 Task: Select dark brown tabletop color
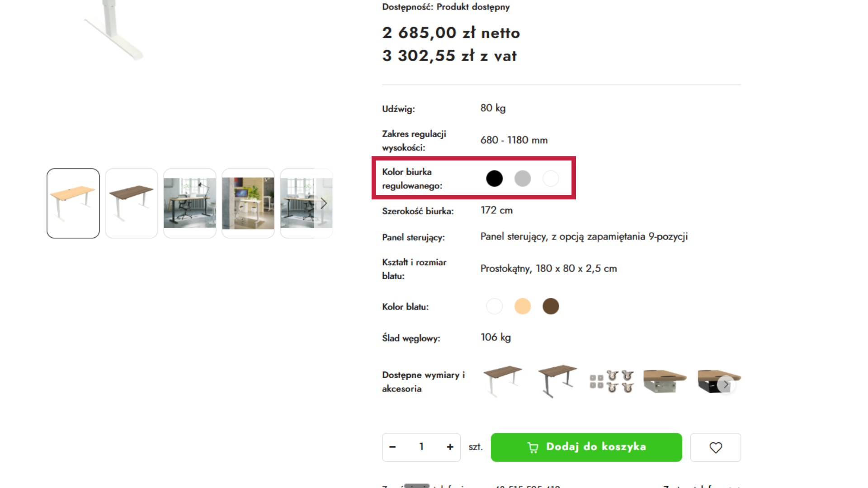pyautogui.click(x=551, y=306)
